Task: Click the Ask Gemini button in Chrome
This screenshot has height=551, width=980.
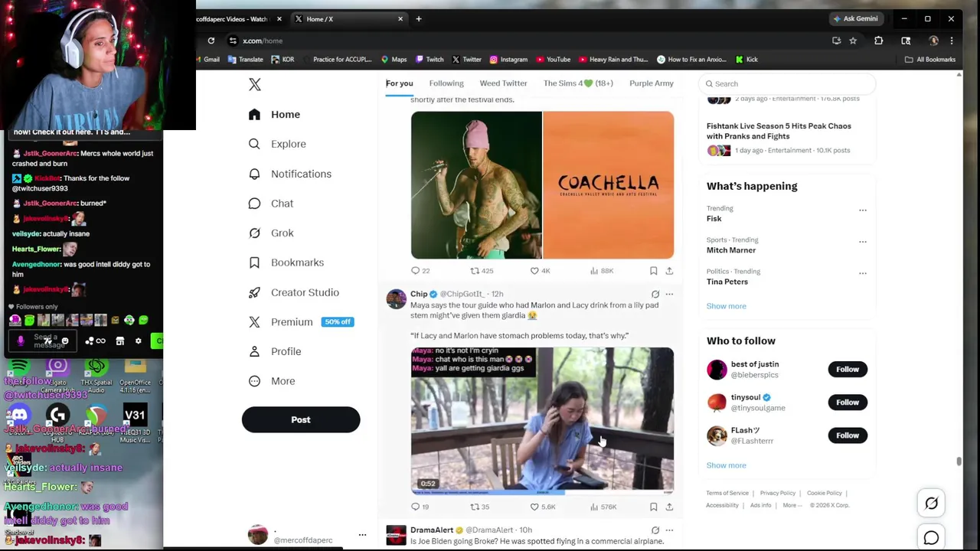Action: click(x=855, y=18)
